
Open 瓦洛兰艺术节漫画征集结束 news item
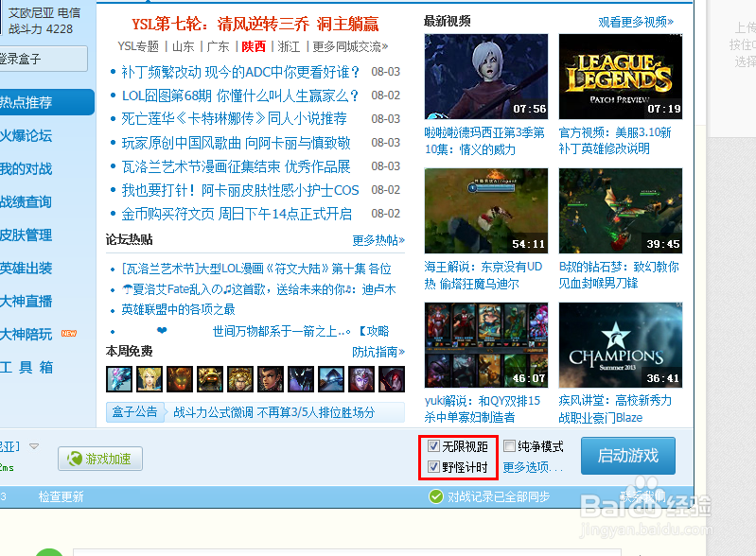(x=236, y=166)
